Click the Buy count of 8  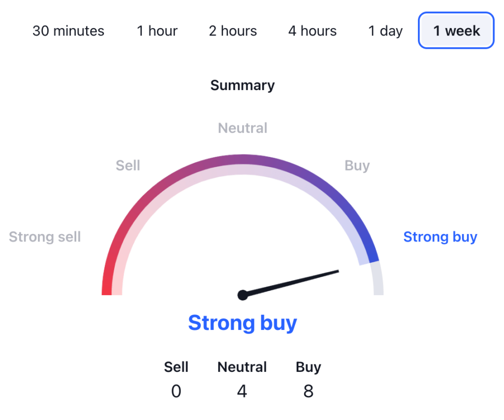[308, 391]
